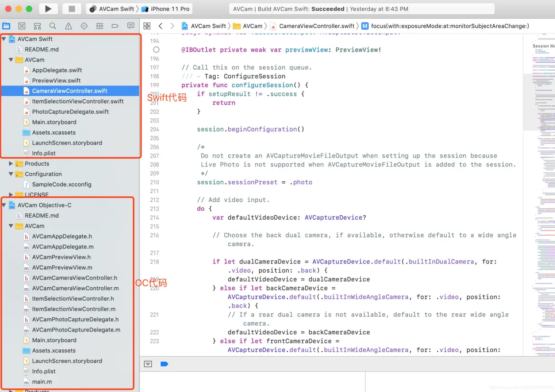Click the previewView IBOutlet connection circle
This screenshot has height=392, width=555.
[156, 50]
